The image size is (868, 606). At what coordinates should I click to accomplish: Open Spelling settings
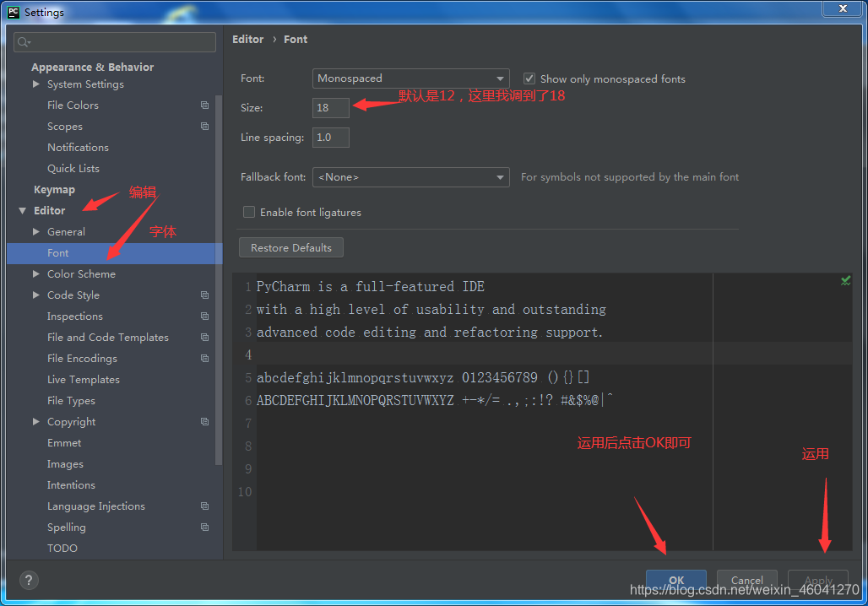tap(67, 527)
